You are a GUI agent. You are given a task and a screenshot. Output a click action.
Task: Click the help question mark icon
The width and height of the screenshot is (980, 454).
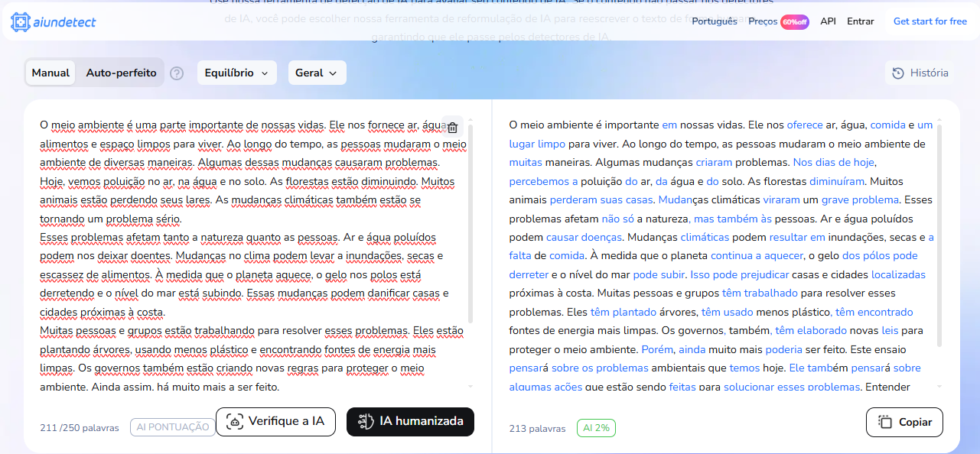[177, 73]
